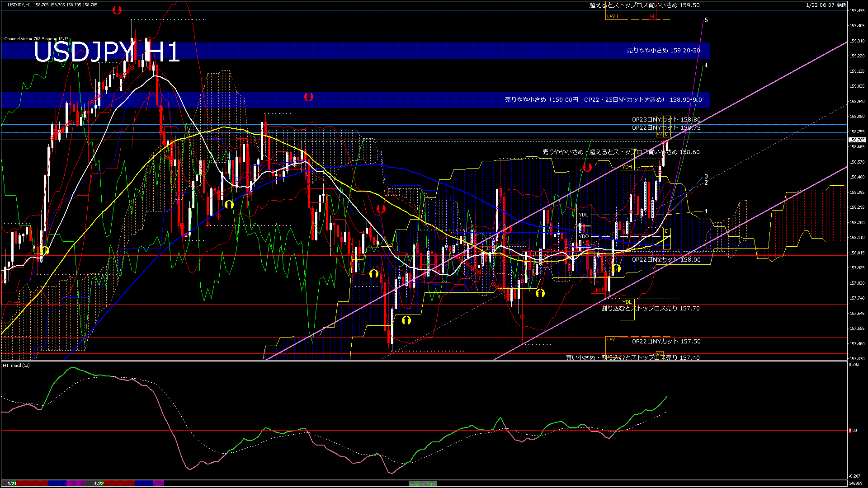The image size is (868, 488).
Task: Select the yellow buy arrow near the 157.60 low
Action: [406, 320]
